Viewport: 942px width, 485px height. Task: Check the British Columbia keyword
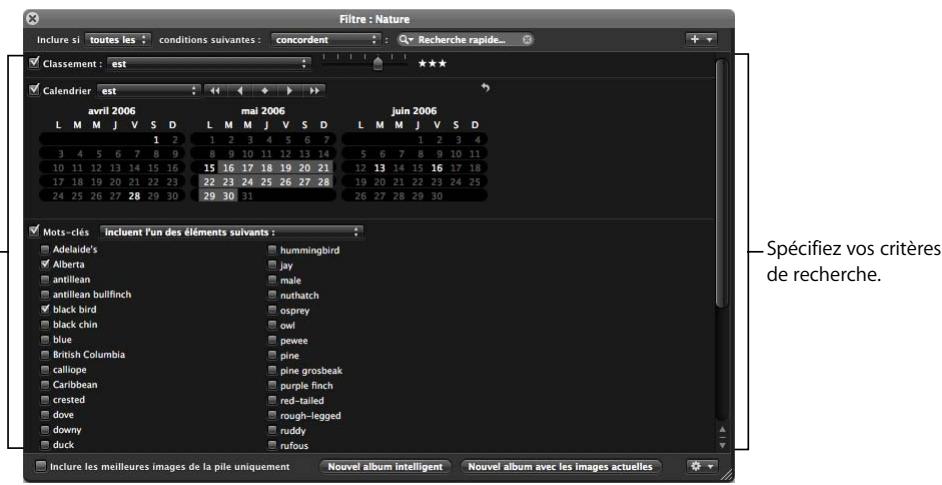pyautogui.click(x=45, y=355)
